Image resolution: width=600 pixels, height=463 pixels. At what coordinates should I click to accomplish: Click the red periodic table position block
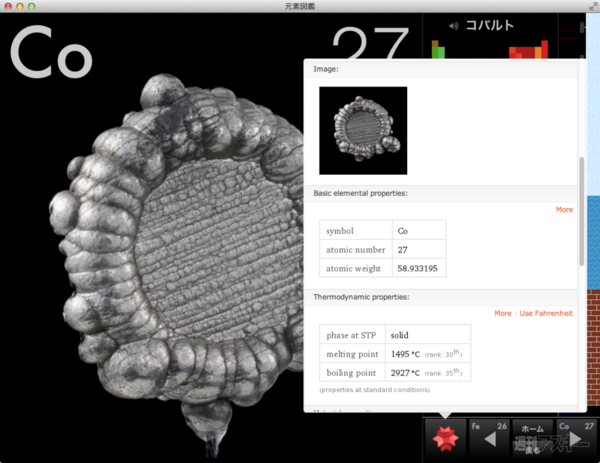(528, 50)
